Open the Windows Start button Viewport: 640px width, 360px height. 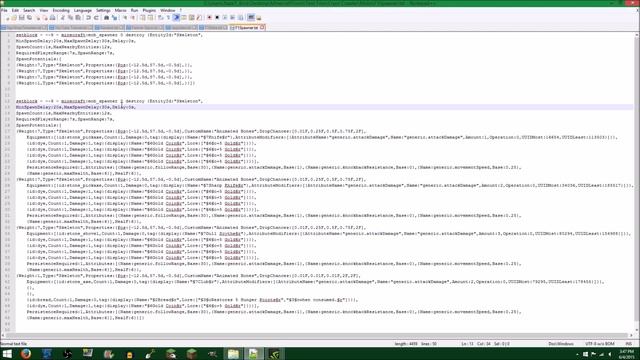pyautogui.click(x=7, y=354)
